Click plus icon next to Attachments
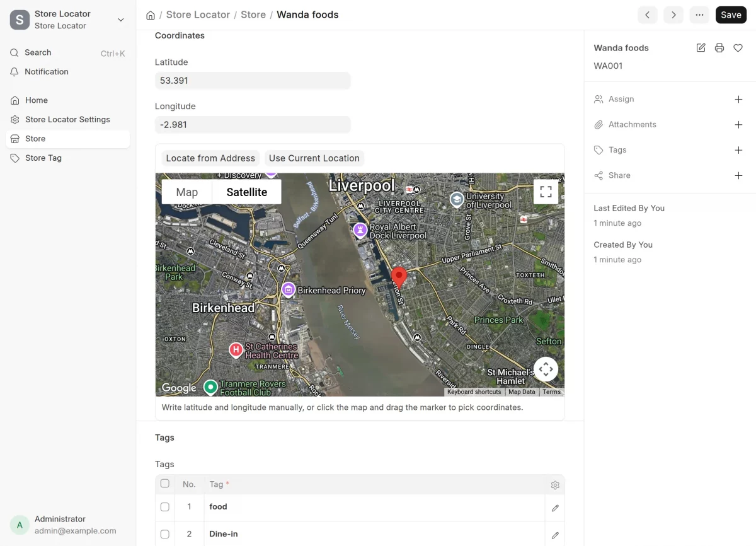 (x=738, y=125)
